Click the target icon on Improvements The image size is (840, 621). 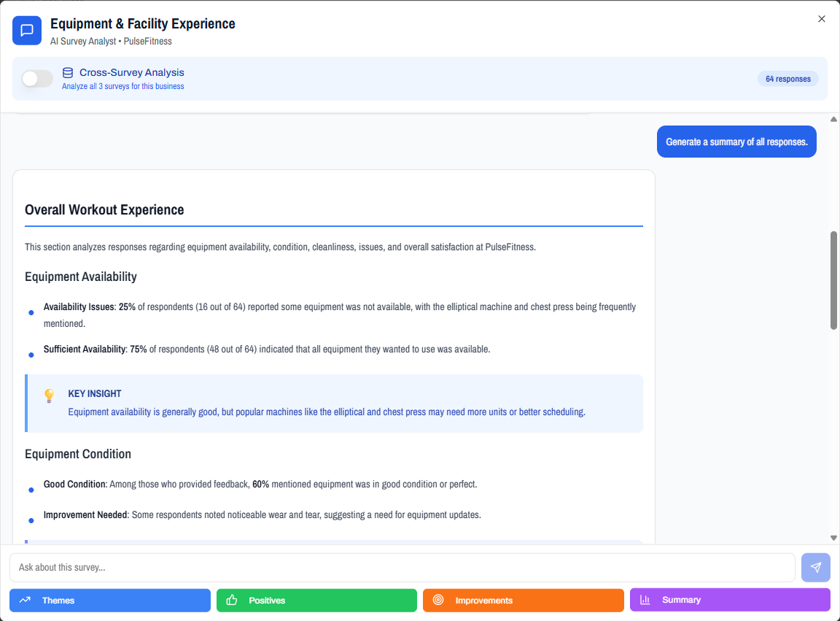pos(438,600)
